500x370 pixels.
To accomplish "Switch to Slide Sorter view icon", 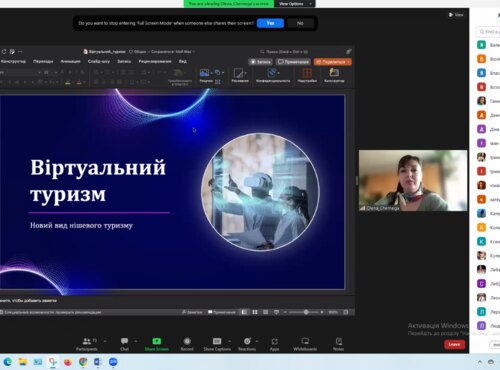I will [255, 312].
